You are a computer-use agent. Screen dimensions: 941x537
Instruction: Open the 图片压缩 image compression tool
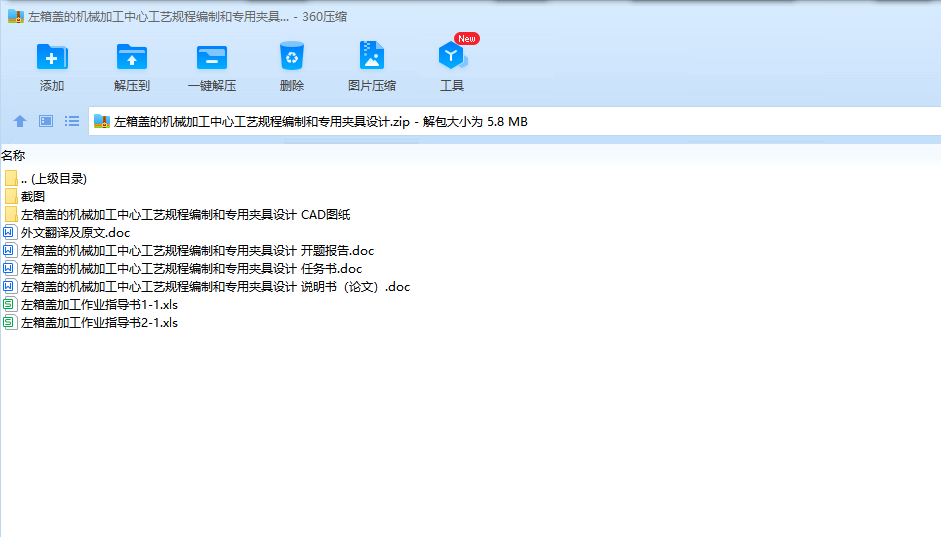coord(371,55)
